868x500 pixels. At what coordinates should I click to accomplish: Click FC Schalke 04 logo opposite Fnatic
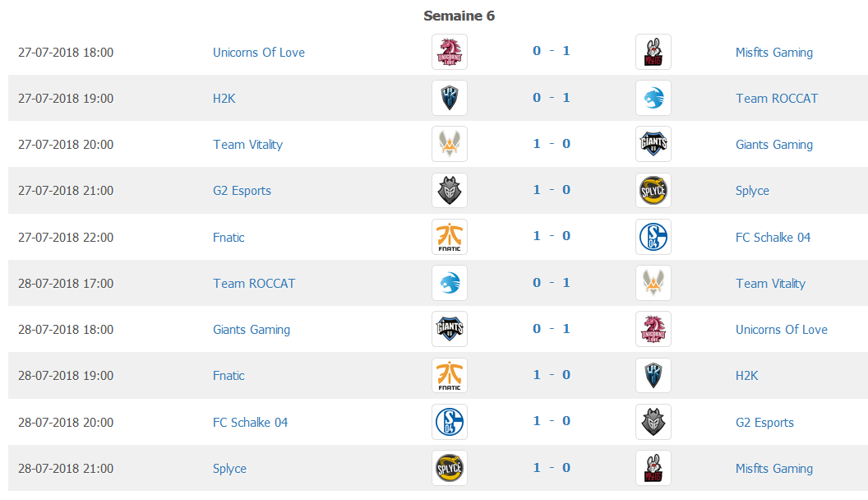point(653,237)
